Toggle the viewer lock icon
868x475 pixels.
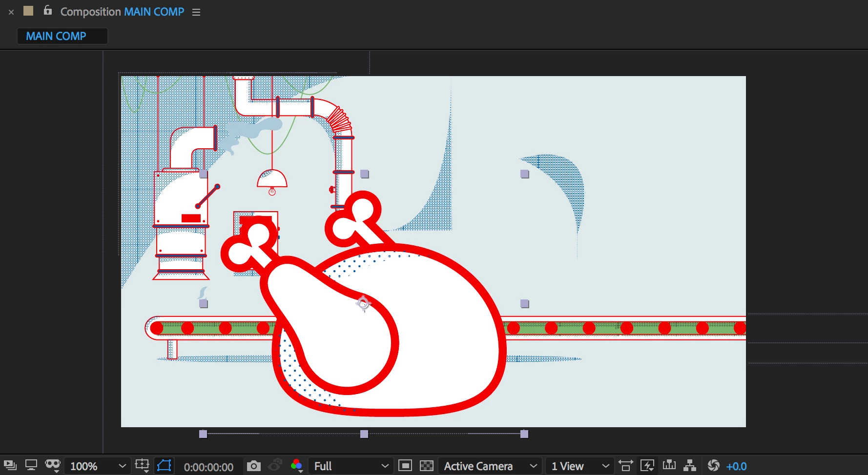coord(47,10)
